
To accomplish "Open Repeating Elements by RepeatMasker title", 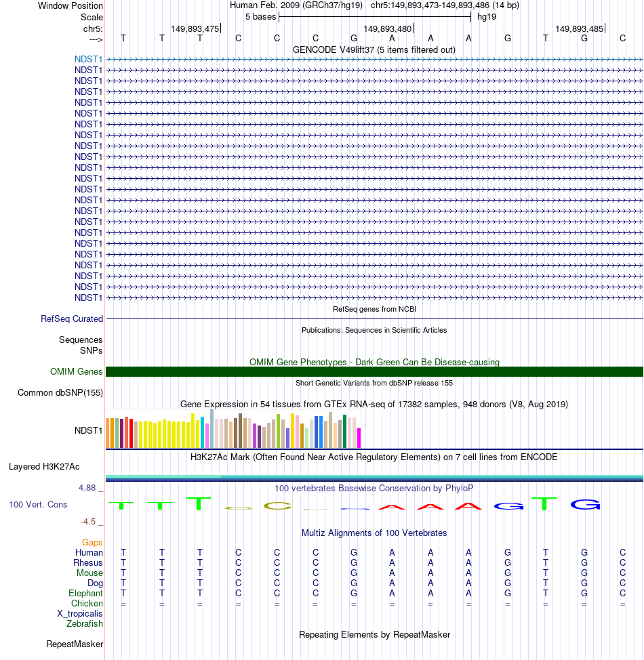I will 374,634.
